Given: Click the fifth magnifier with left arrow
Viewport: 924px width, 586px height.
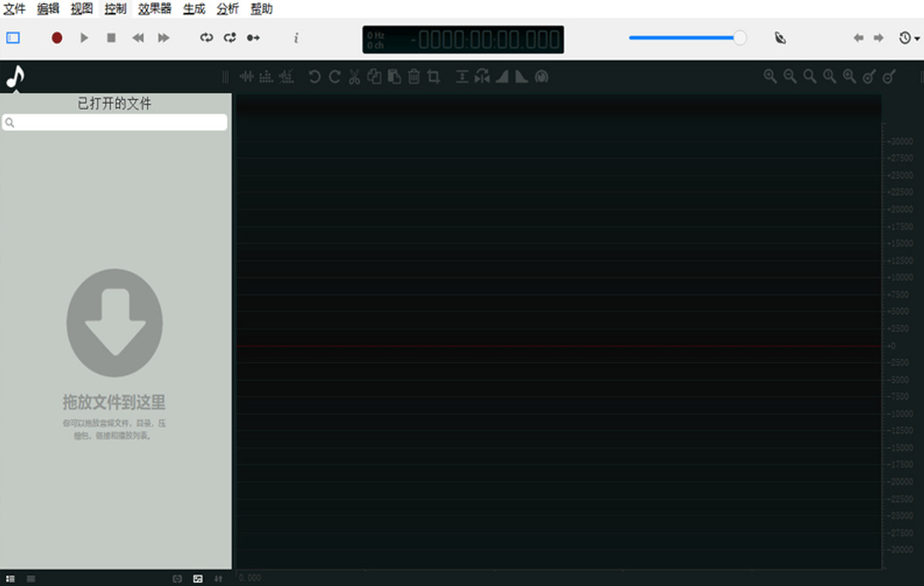Looking at the screenshot, I should coord(850,77).
